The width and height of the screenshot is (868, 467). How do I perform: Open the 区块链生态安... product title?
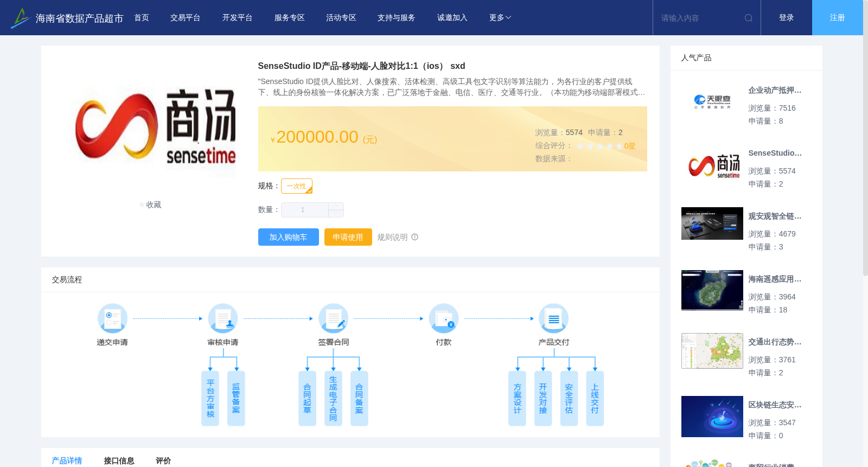[x=775, y=405]
